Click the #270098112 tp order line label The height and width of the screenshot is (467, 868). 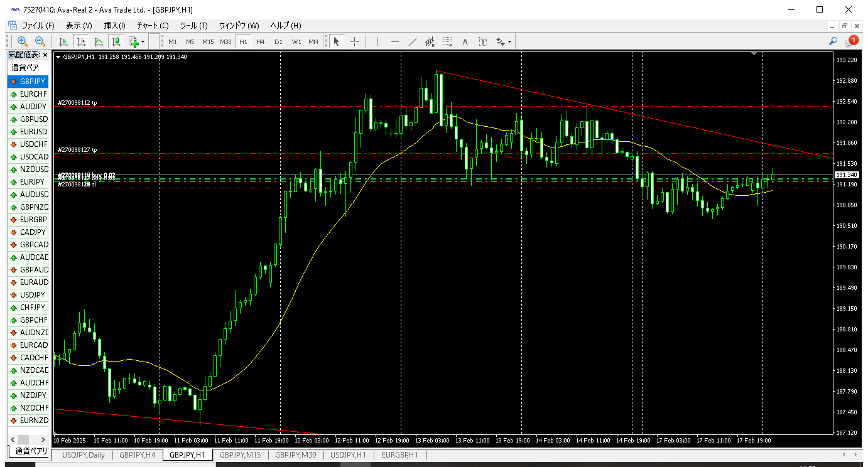tap(77, 102)
